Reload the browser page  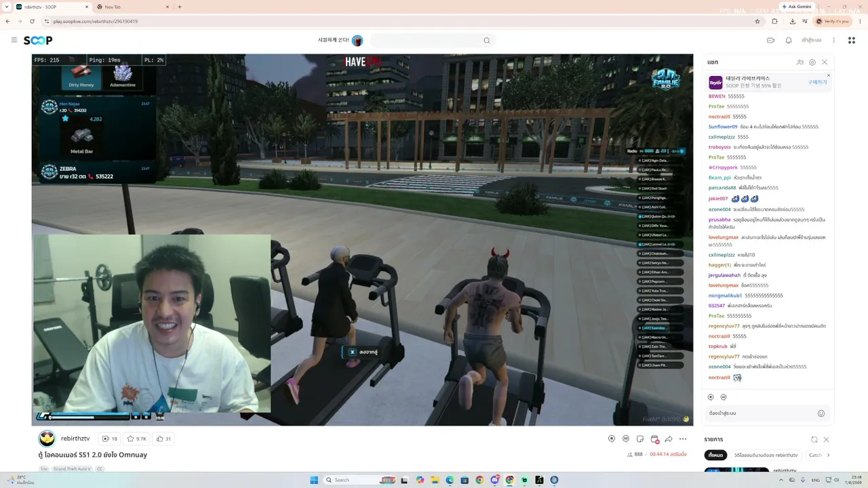(32, 21)
